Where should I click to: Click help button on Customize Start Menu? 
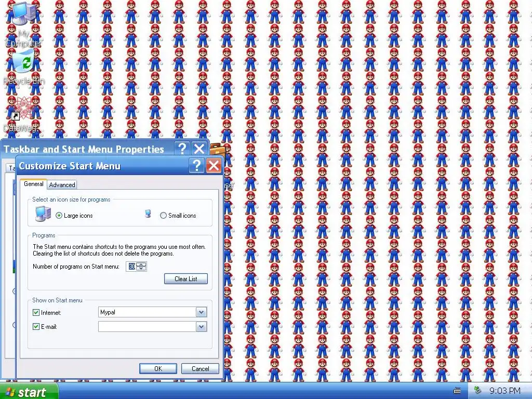[197, 166]
